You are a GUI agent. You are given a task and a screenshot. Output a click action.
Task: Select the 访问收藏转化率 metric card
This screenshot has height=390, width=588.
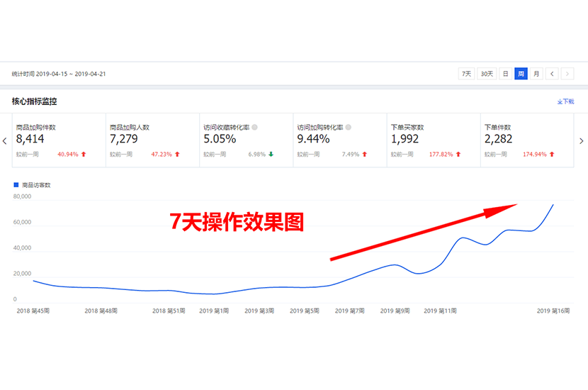pos(246,140)
